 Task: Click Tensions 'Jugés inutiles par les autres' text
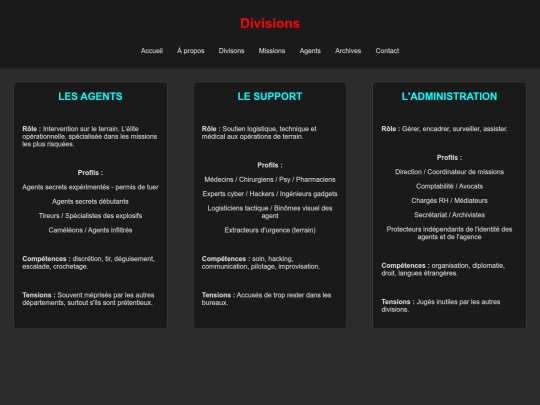pyautogui.click(x=440, y=306)
